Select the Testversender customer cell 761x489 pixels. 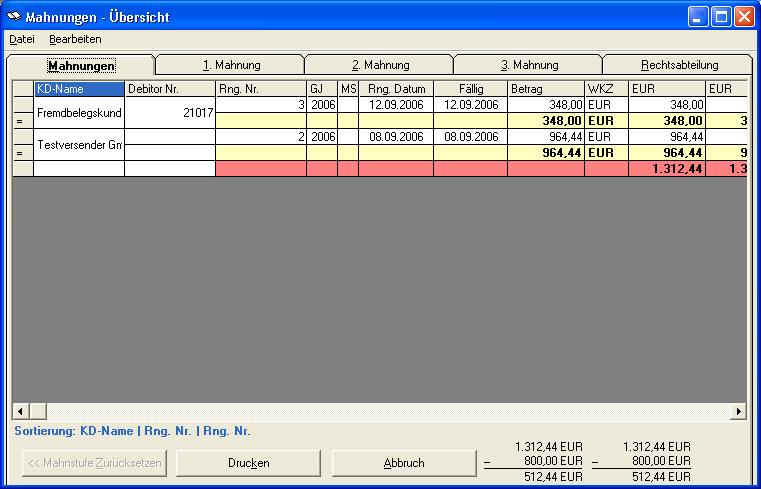pos(79,145)
